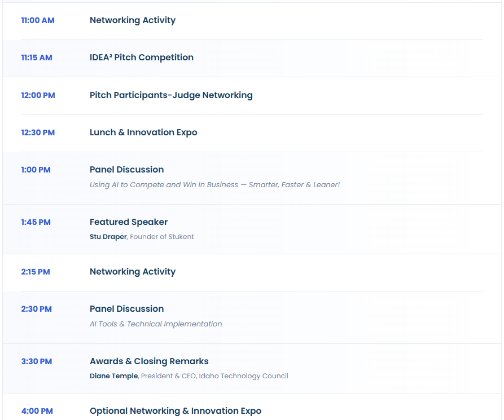The image size is (504, 420).
Task: Click the 3:30 PM time label
Action: (x=37, y=361)
